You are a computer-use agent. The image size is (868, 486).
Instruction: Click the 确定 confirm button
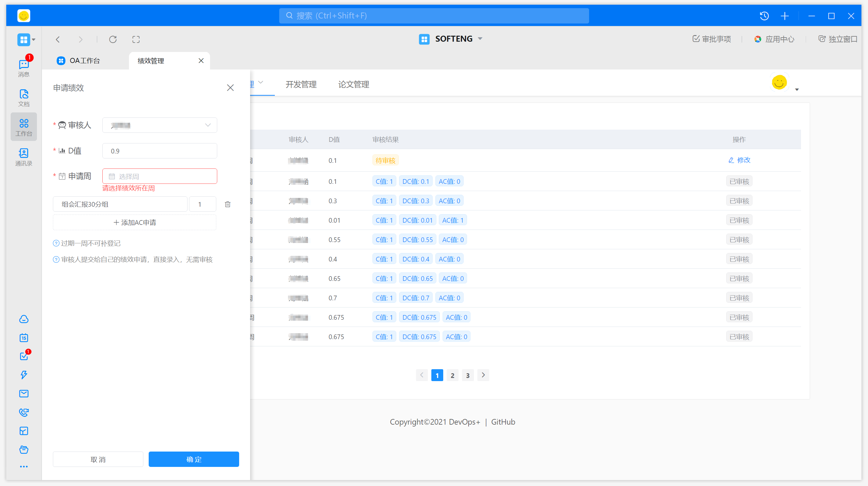tap(194, 459)
